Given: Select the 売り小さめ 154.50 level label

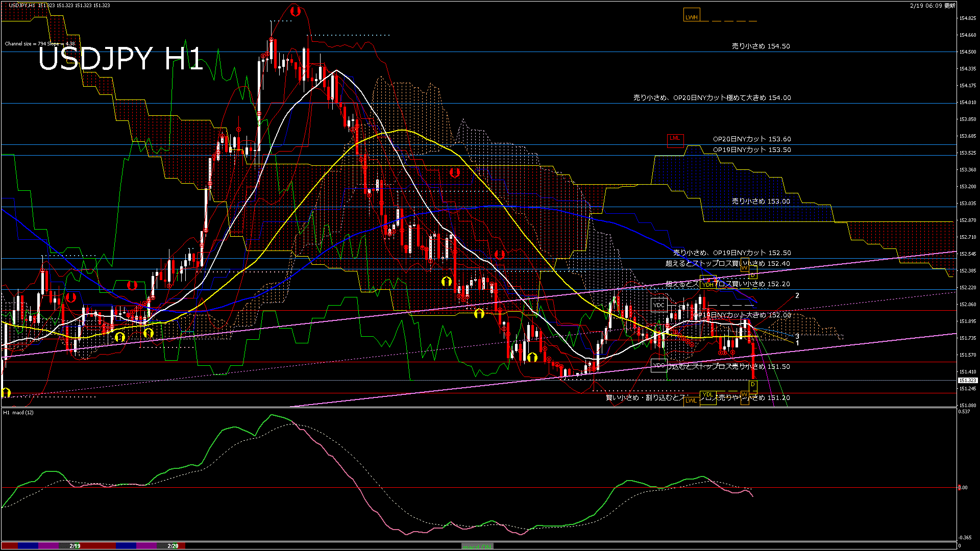Looking at the screenshot, I should [x=761, y=46].
